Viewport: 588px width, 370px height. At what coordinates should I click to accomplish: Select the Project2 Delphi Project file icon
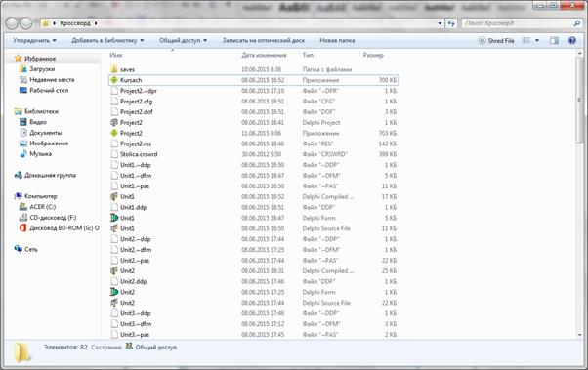click(114, 122)
